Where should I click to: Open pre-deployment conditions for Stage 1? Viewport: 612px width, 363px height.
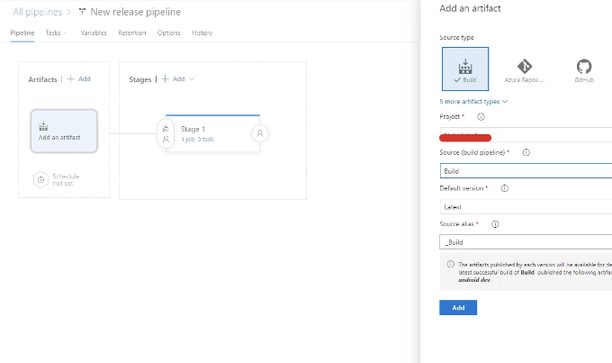pyautogui.click(x=166, y=133)
